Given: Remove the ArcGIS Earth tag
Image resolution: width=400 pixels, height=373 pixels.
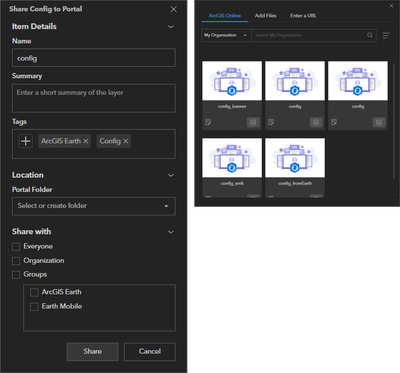Looking at the screenshot, I should point(86,141).
